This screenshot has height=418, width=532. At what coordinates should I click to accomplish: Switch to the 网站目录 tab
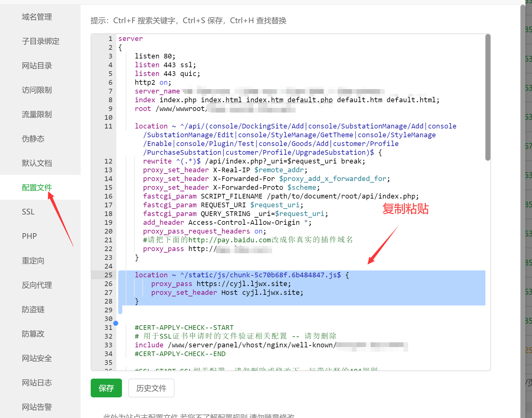point(37,66)
